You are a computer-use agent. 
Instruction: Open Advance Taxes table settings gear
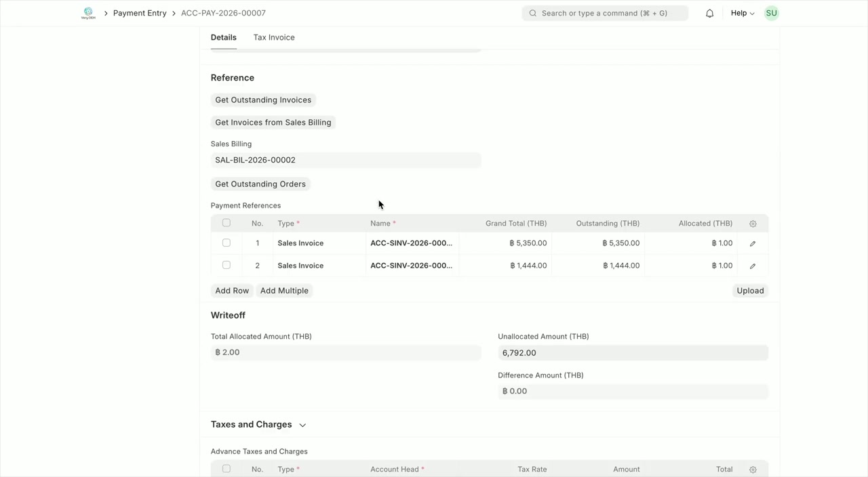point(753,470)
